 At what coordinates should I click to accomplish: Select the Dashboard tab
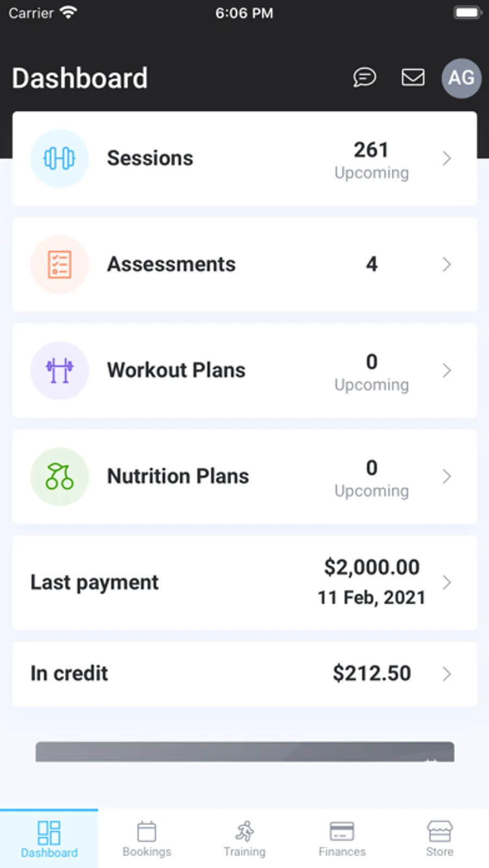click(x=49, y=839)
